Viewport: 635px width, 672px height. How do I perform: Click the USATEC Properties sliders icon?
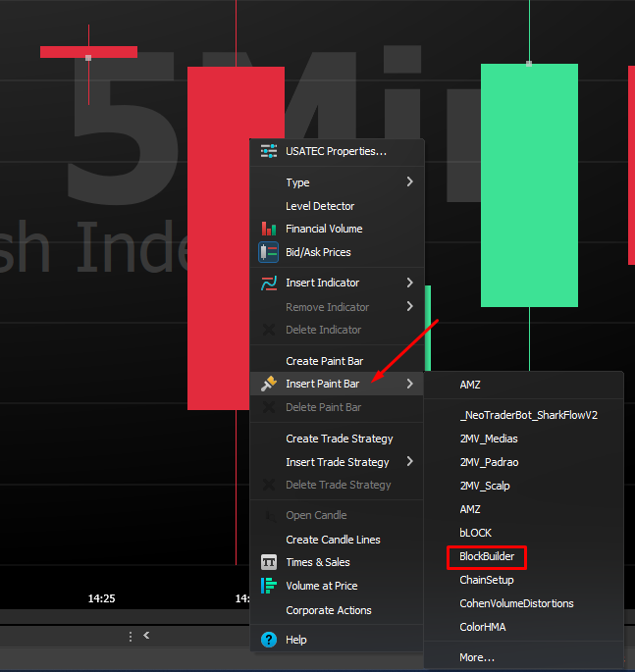[x=268, y=151]
